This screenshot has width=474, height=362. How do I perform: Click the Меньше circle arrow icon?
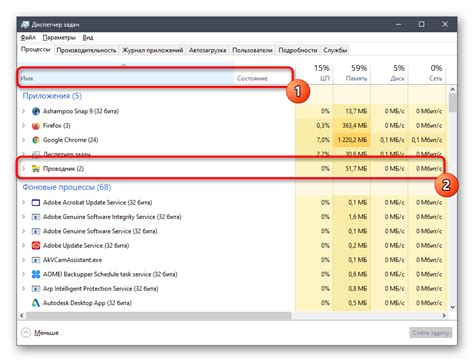point(26,333)
